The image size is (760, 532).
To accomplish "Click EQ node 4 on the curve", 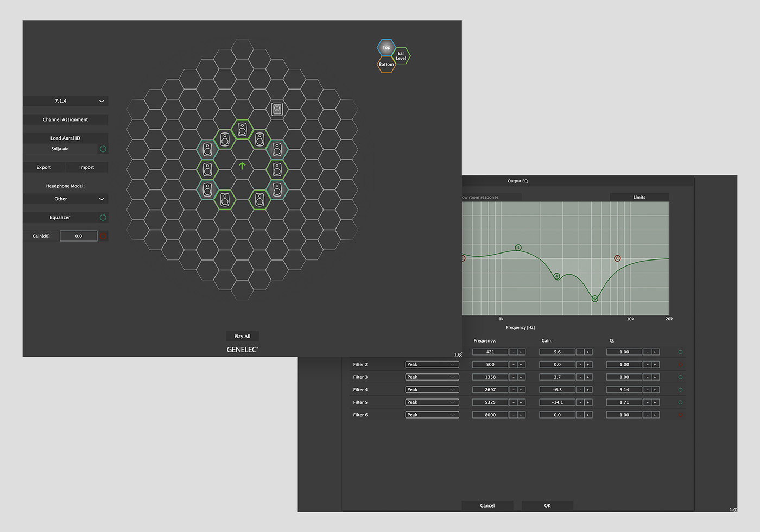I will tap(556, 276).
